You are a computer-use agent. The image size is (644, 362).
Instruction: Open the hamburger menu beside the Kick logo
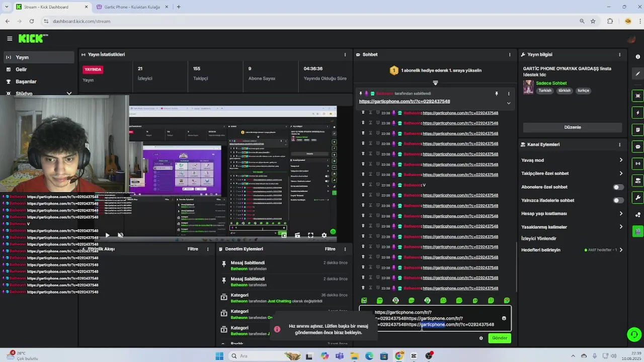10,38
